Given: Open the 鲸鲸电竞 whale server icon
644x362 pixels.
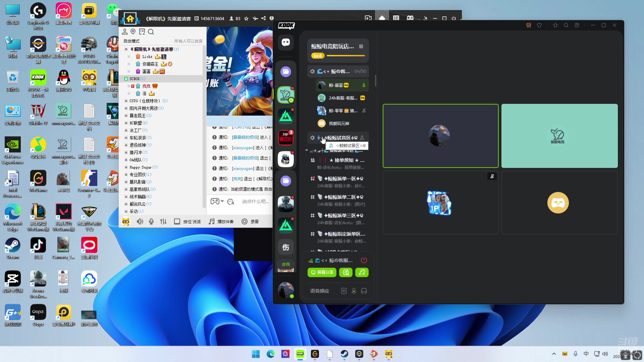Looking at the screenshot, I should click(286, 95).
